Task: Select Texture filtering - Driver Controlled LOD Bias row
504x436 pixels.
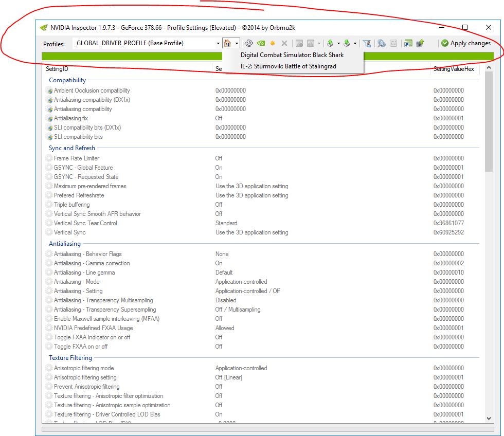Action: (262, 414)
